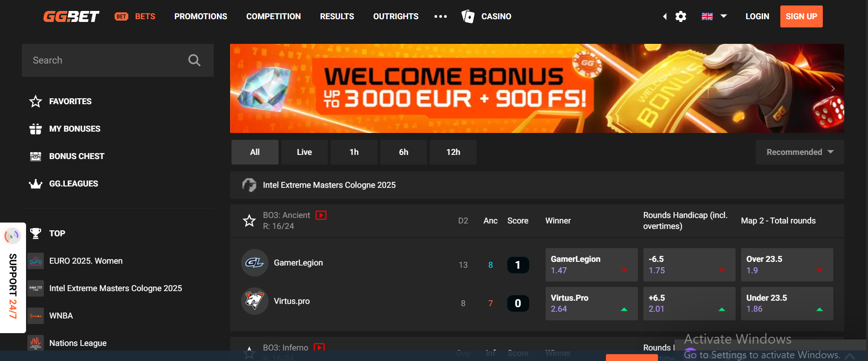Open the Promotions menu
This screenshot has height=361, width=868.
pyautogui.click(x=201, y=16)
